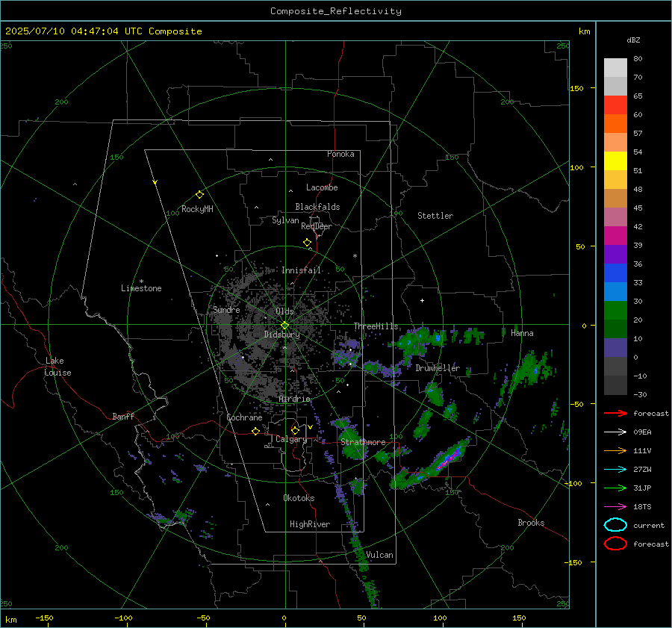The width and height of the screenshot is (672, 628).
Task: Select the bright yellow 51–54 dBZ swatch
Action: (615, 161)
